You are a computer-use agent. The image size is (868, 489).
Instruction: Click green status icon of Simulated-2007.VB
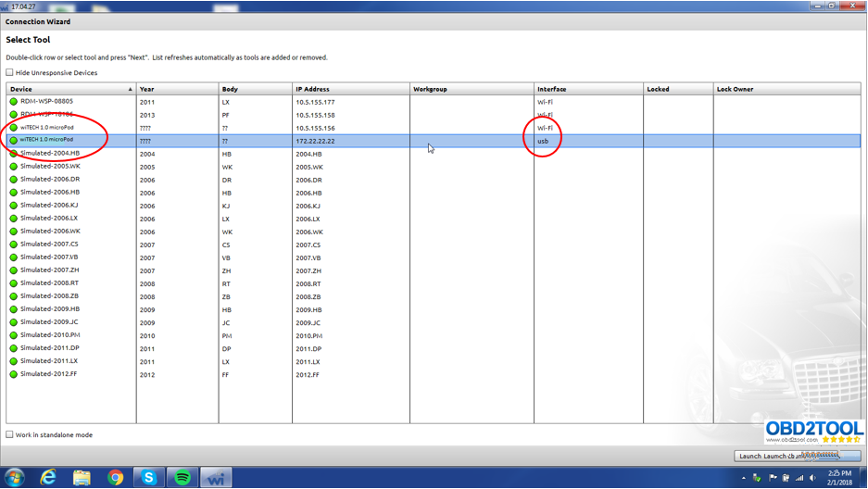pyautogui.click(x=13, y=257)
